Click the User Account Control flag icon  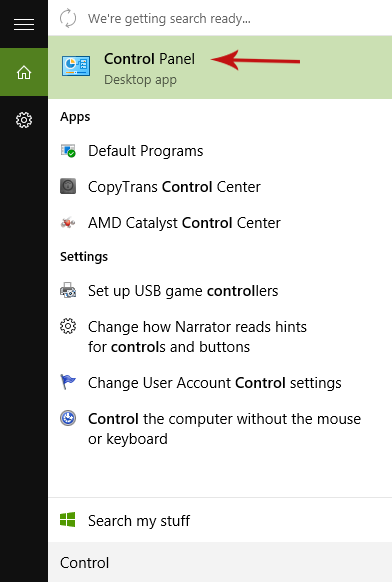(x=68, y=382)
